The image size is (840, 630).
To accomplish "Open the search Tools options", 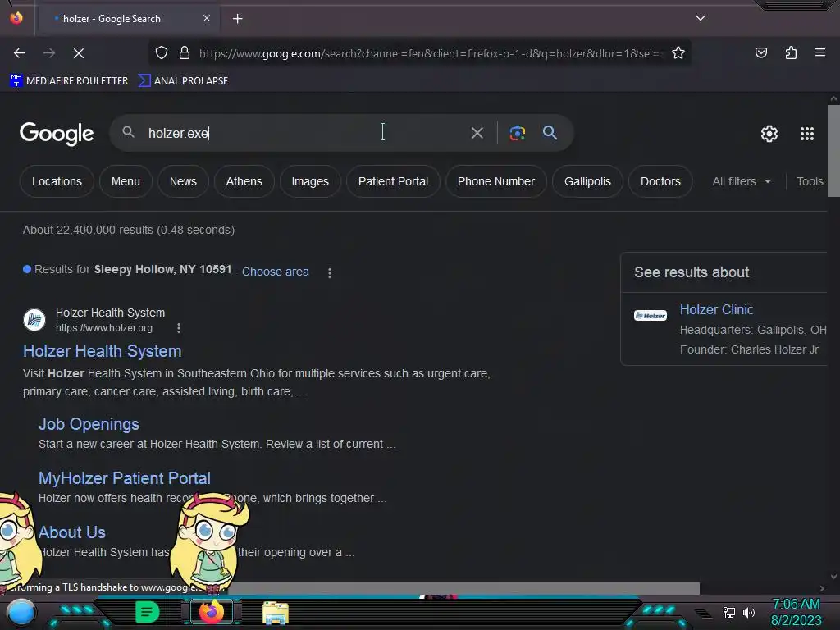I will tap(810, 181).
